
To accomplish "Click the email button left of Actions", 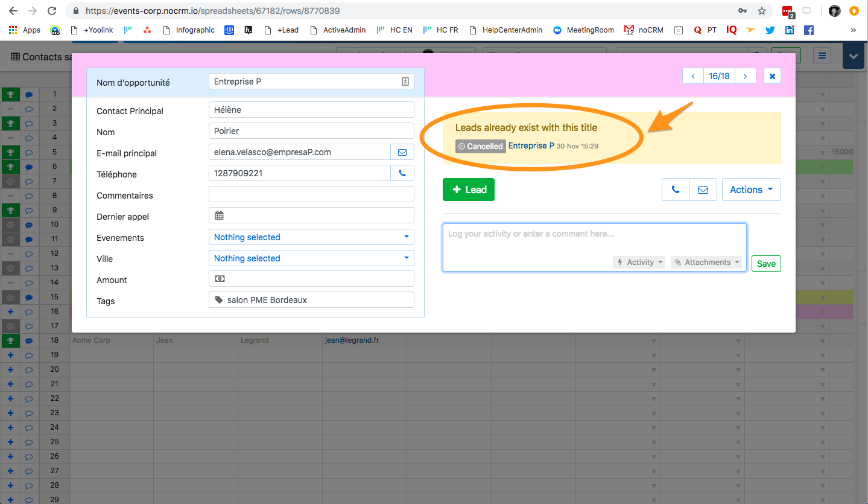I will (x=703, y=190).
